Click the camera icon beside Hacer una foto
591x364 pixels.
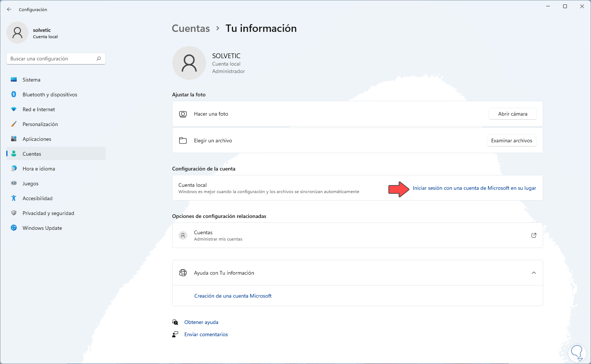click(x=183, y=114)
